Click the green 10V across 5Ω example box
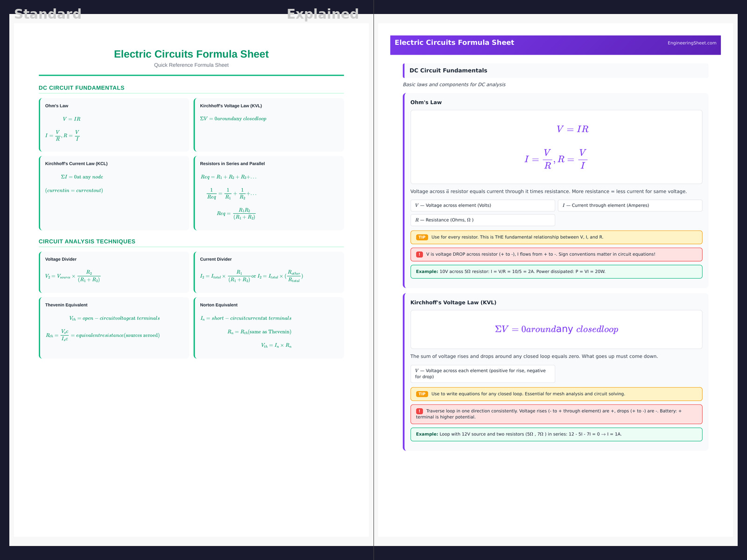The width and height of the screenshot is (747, 560). coord(556,272)
